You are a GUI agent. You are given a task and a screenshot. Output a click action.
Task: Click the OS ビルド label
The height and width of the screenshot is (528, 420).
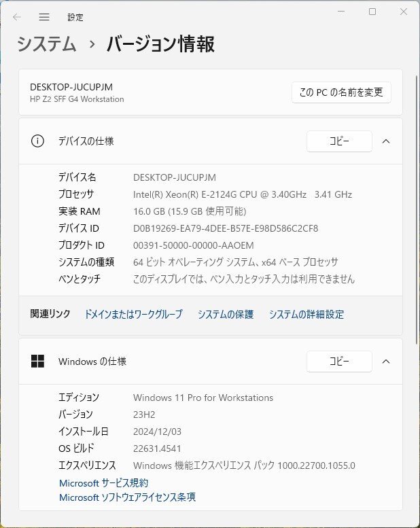click(76, 448)
